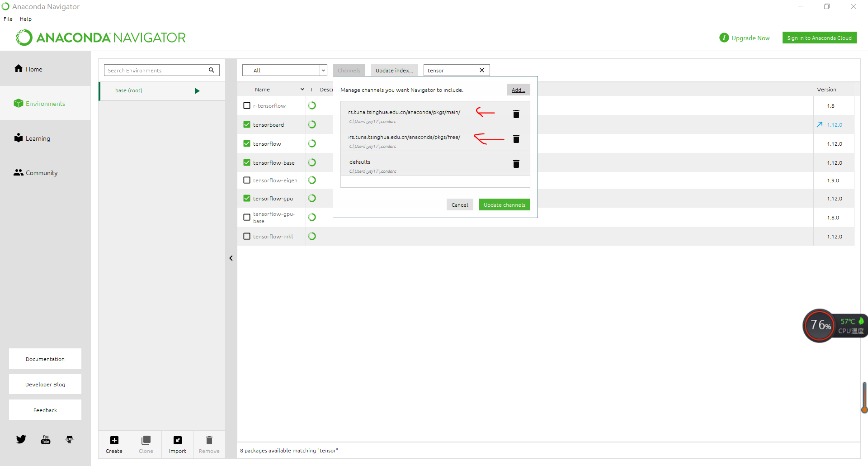Open the Feedback button
The height and width of the screenshot is (466, 868).
45,410
